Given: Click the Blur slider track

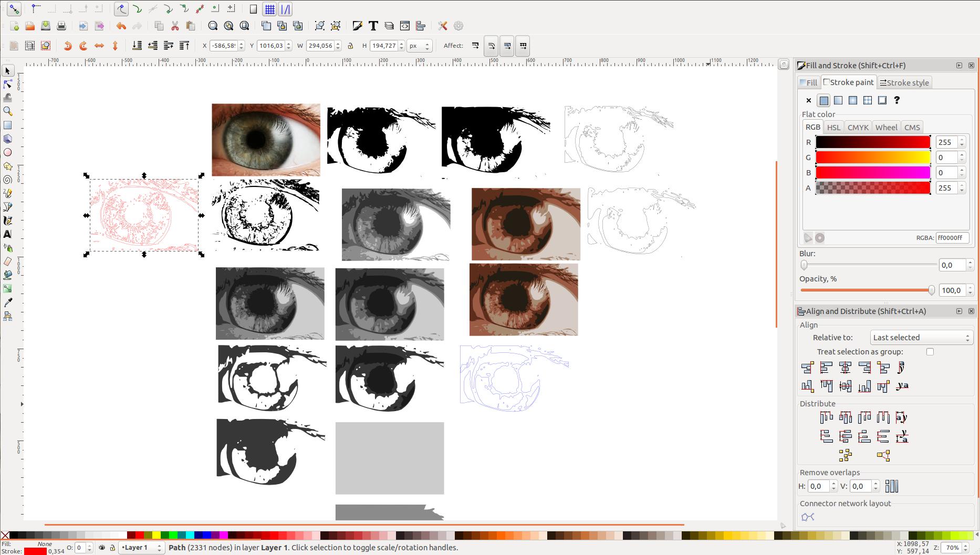Looking at the screenshot, I should pos(869,265).
